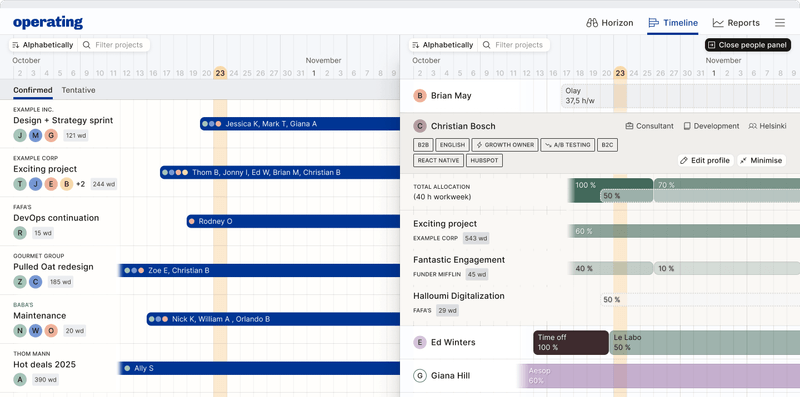Select the Jessica K, Mark T, Giana A bar
This screenshot has height=397, width=800.
coord(300,123)
